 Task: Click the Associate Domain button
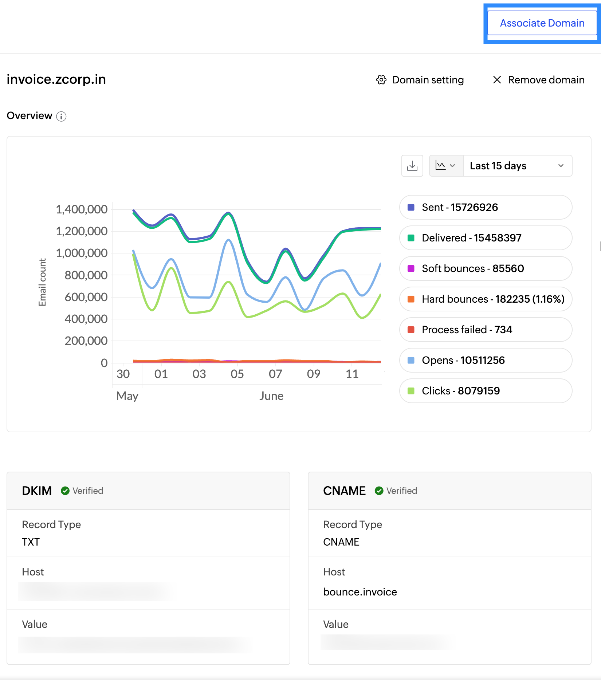(x=542, y=23)
